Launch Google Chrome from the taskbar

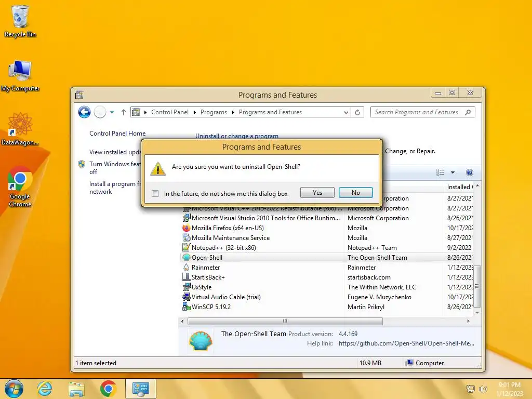[108, 389]
